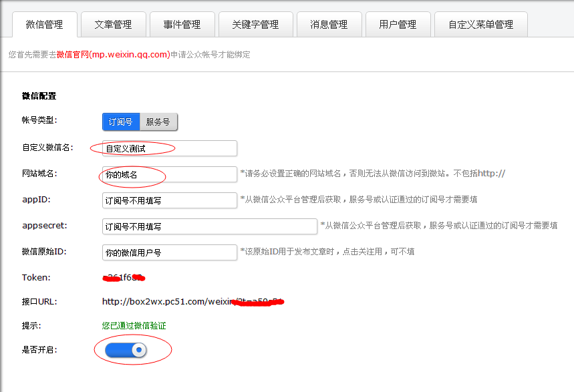Screen dimensions: 574x392
Task: Click the 网站域名 hint about http://
Action: tap(373, 174)
